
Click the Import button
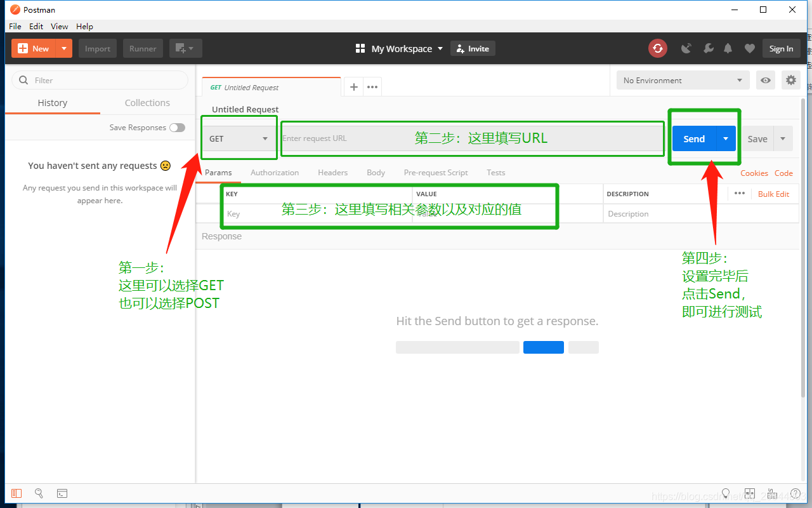click(x=98, y=48)
